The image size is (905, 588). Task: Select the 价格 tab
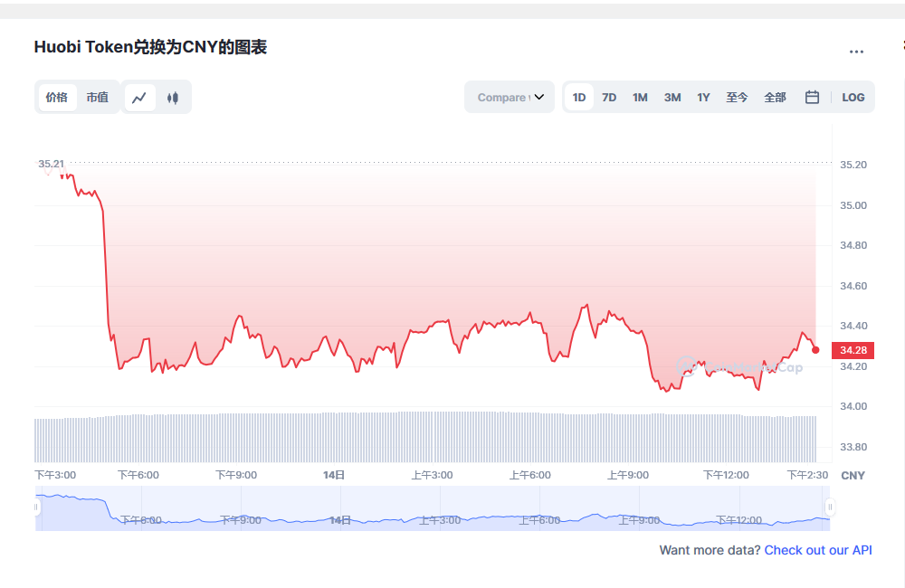57,98
